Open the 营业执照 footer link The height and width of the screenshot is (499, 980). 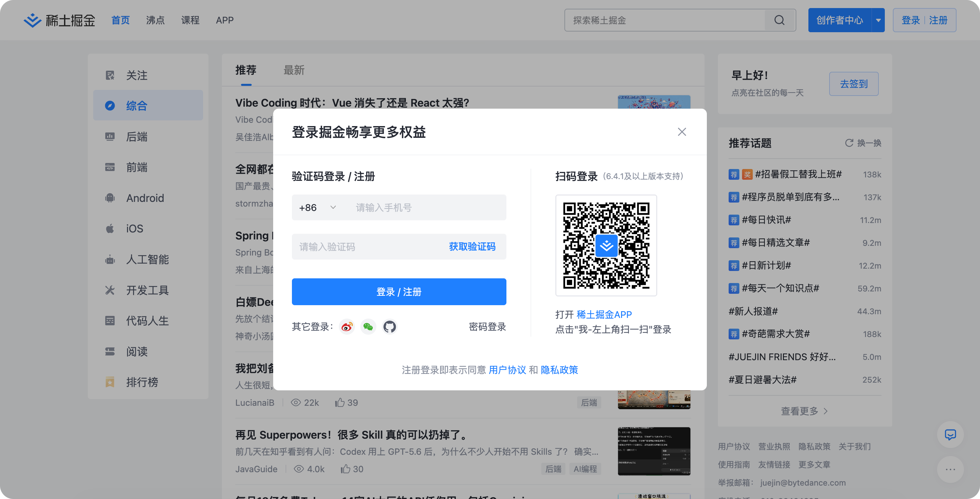(774, 446)
